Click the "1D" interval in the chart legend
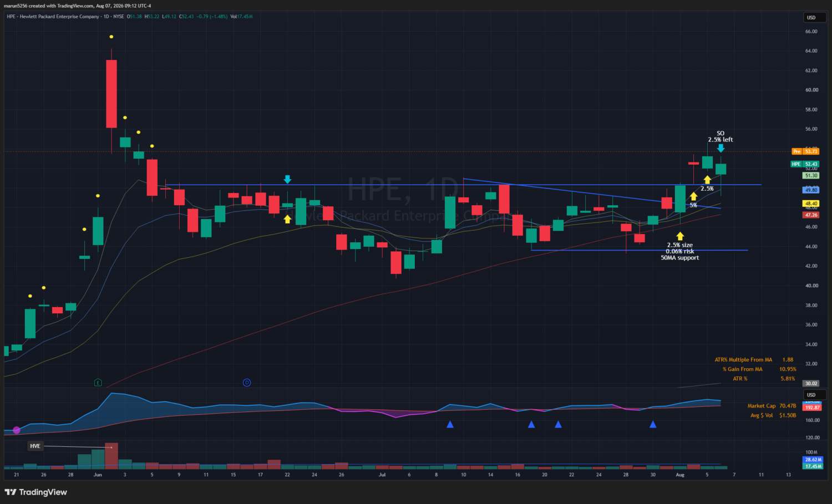This screenshot has width=832, height=504. pyautogui.click(x=106, y=17)
